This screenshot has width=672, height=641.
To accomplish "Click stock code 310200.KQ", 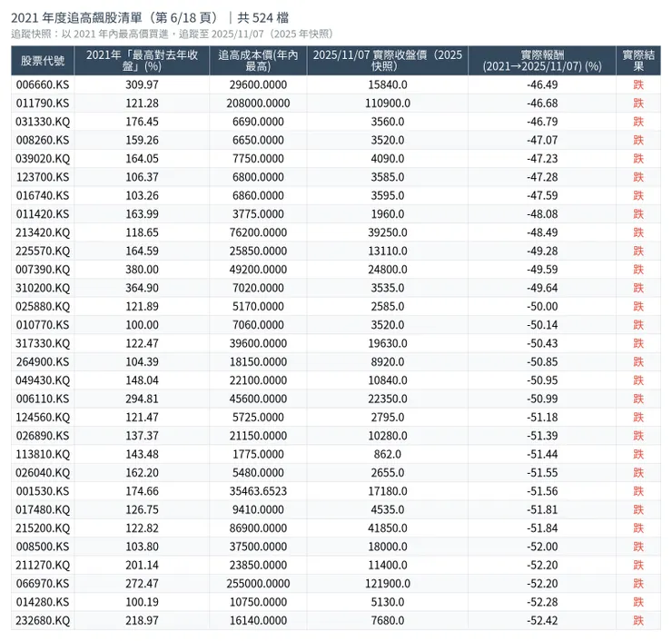I will tap(43, 288).
